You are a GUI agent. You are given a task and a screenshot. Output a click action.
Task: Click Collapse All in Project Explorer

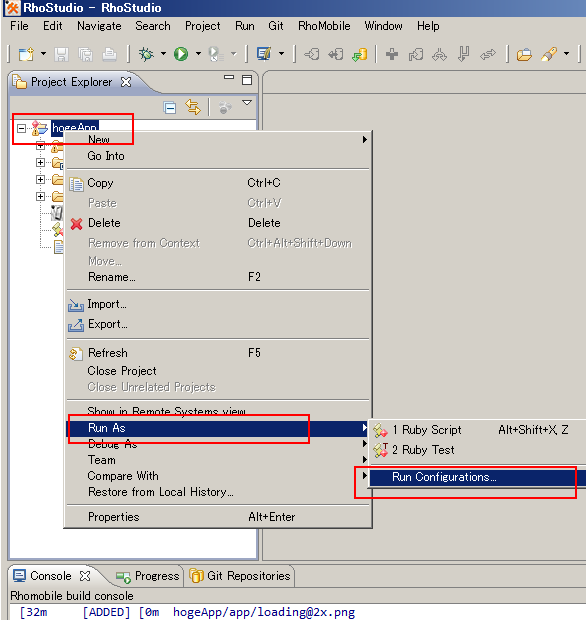[x=170, y=108]
